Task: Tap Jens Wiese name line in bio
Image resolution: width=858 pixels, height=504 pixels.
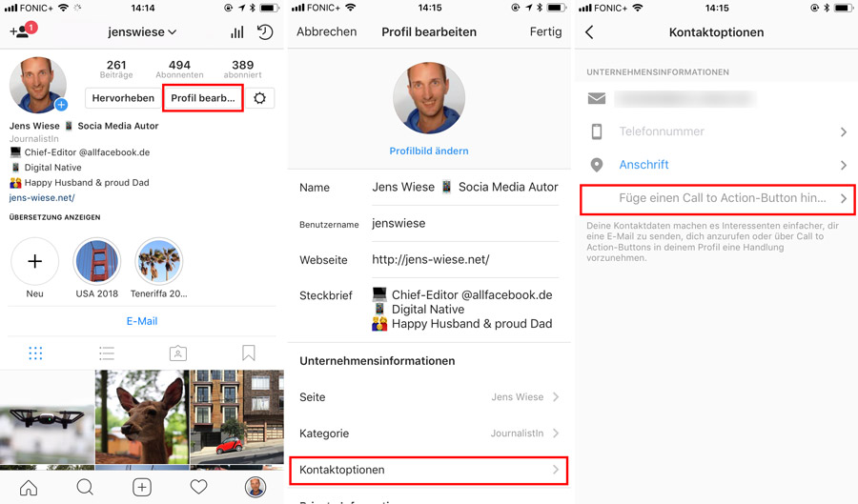Action: [x=84, y=126]
